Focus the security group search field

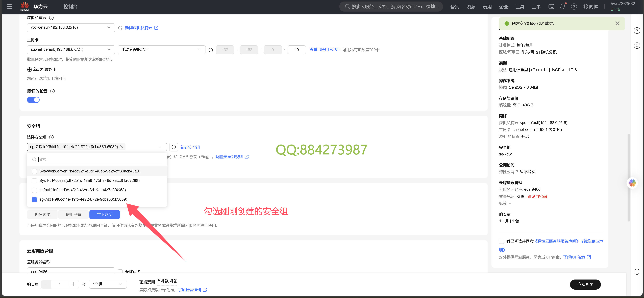97,160
